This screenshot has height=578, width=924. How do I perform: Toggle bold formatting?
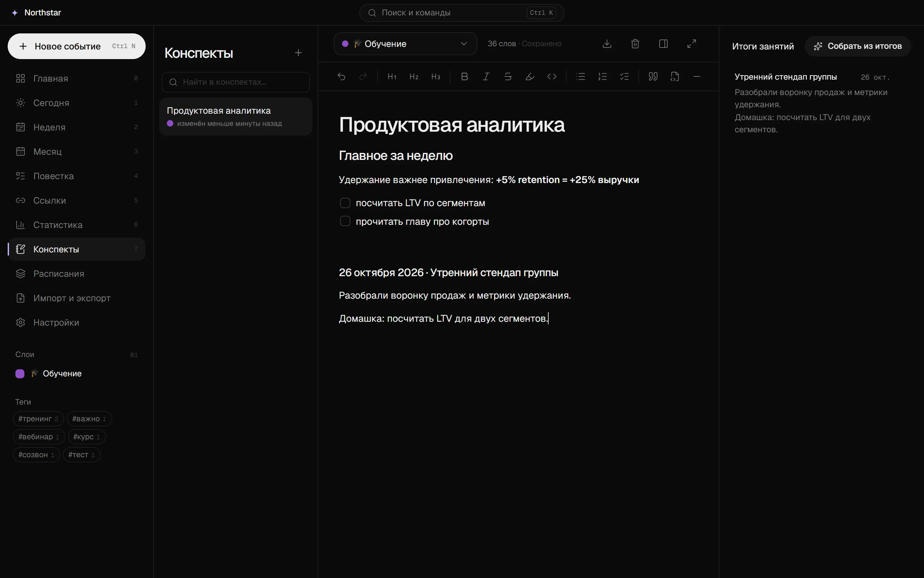tap(464, 76)
